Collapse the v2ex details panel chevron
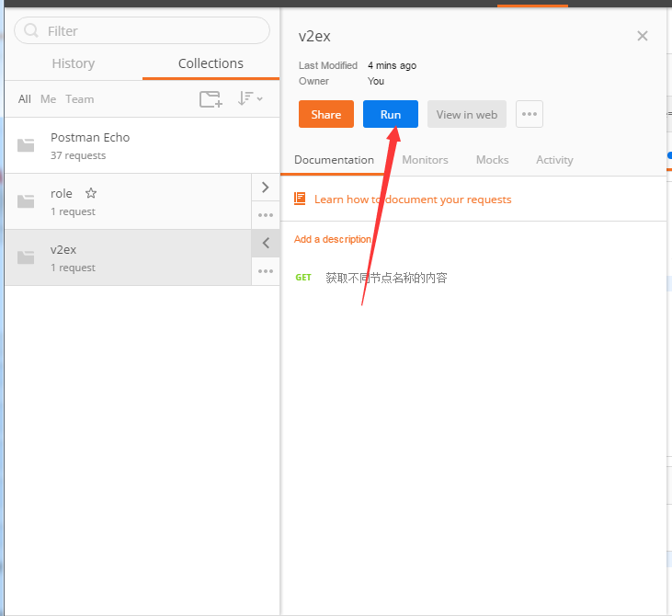The height and width of the screenshot is (616, 672). [266, 243]
